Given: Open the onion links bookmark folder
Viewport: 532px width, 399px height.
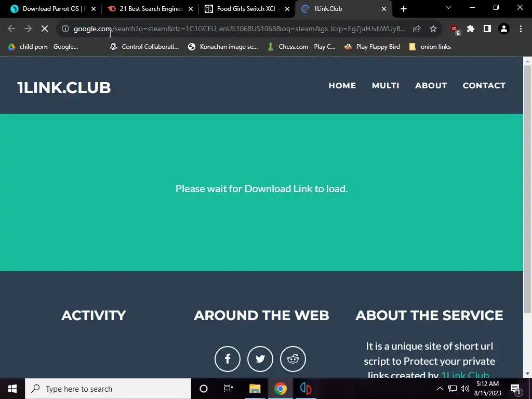Looking at the screenshot, I should coord(430,47).
